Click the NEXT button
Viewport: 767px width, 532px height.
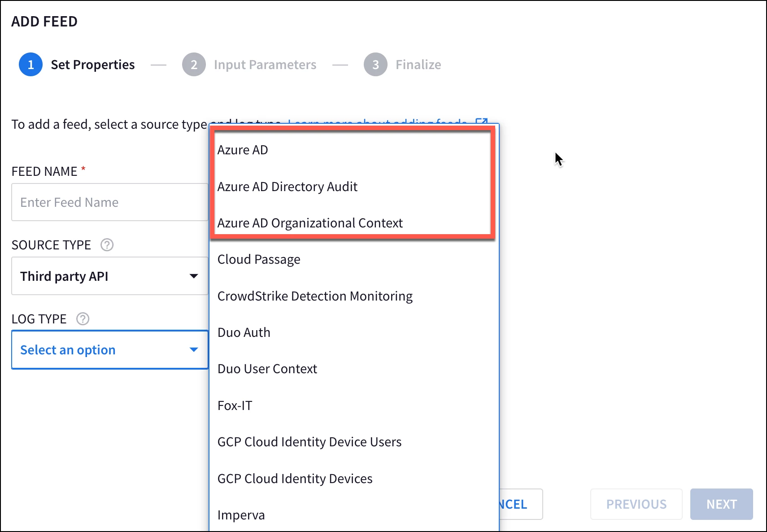tap(721, 504)
